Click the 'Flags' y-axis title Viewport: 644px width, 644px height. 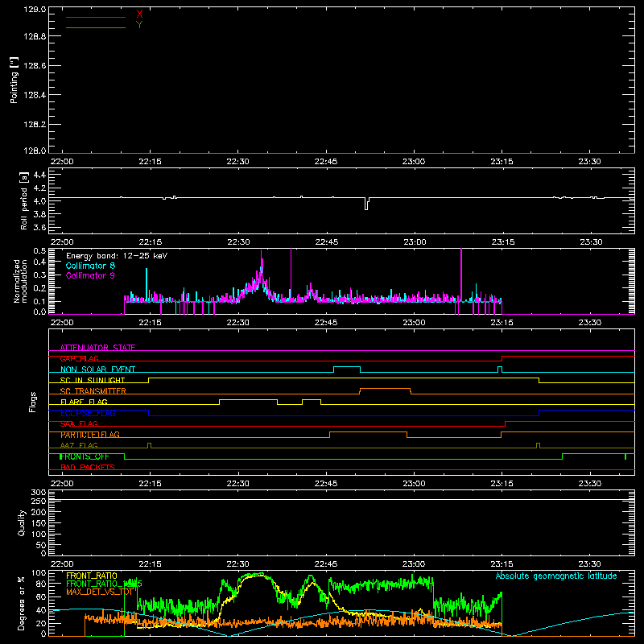(x=33, y=402)
